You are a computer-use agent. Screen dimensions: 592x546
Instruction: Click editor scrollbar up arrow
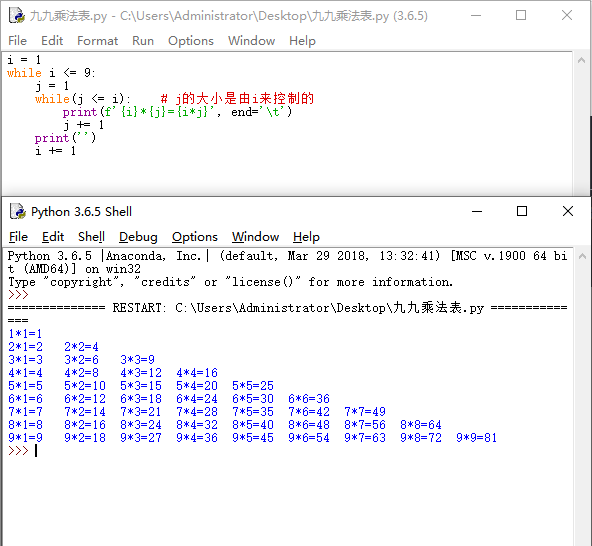(581, 60)
